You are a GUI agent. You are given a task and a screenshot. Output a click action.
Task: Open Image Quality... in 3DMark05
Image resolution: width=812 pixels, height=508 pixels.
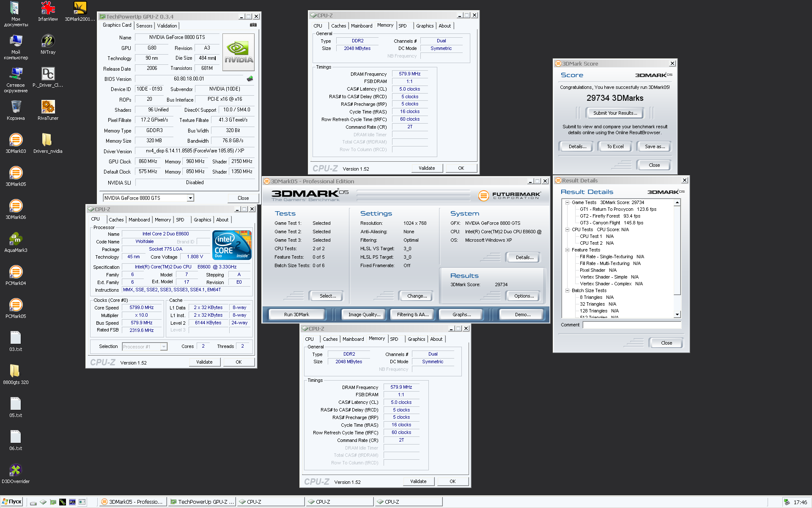pos(364,315)
